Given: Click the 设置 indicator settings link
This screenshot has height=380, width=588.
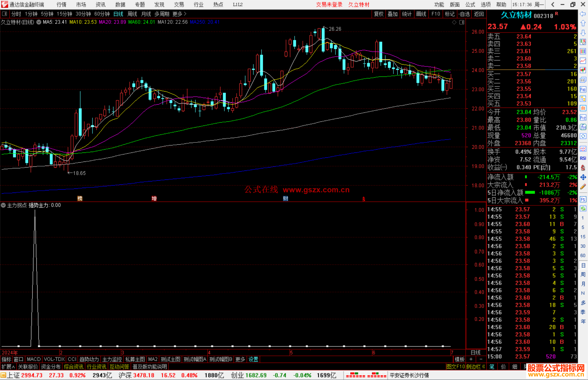Looking at the screenshot, I should 253,359.
